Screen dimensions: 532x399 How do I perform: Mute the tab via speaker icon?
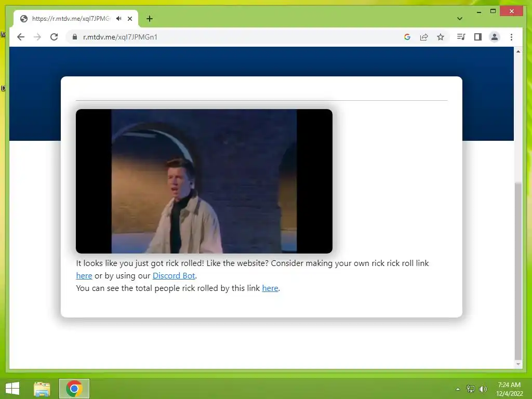(119, 19)
